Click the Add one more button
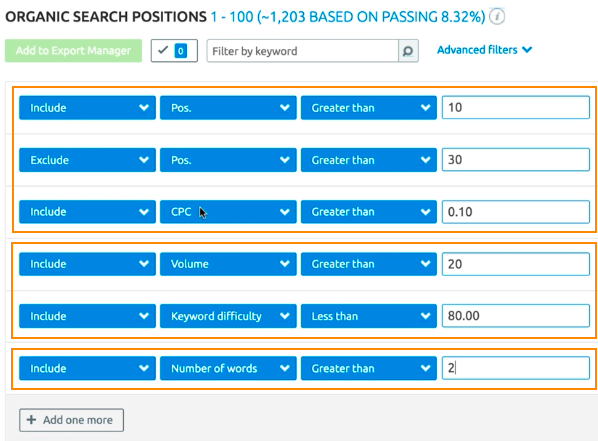598x441 pixels. pyautogui.click(x=71, y=420)
